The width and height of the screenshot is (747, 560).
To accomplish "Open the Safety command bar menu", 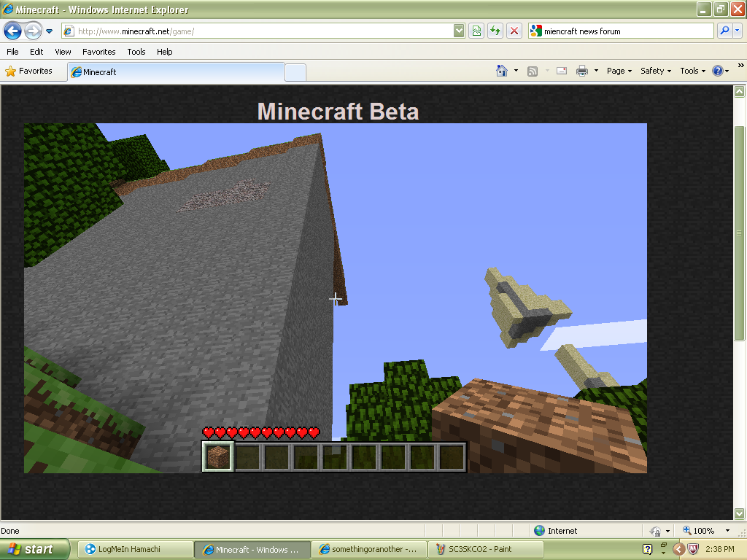I will click(656, 71).
